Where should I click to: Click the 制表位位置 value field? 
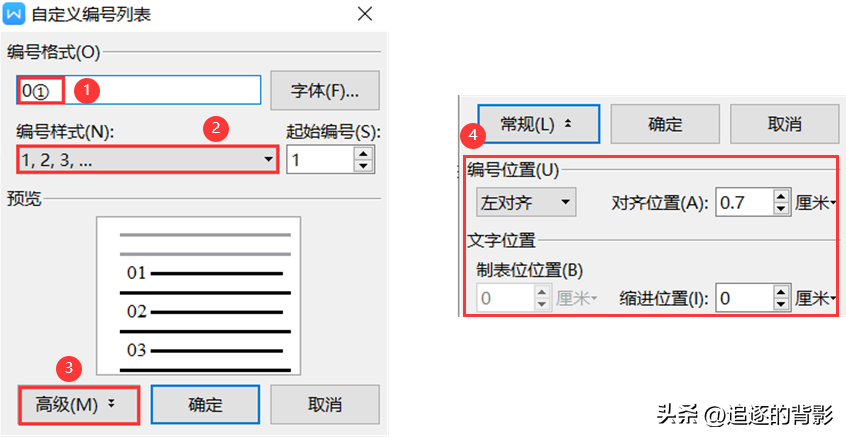[506, 298]
